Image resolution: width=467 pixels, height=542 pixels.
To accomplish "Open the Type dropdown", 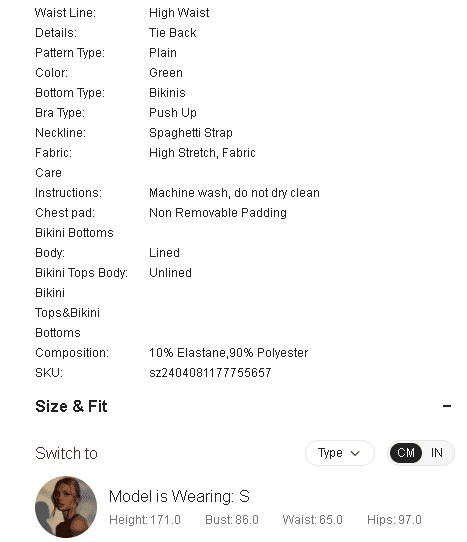I will (x=339, y=453).
